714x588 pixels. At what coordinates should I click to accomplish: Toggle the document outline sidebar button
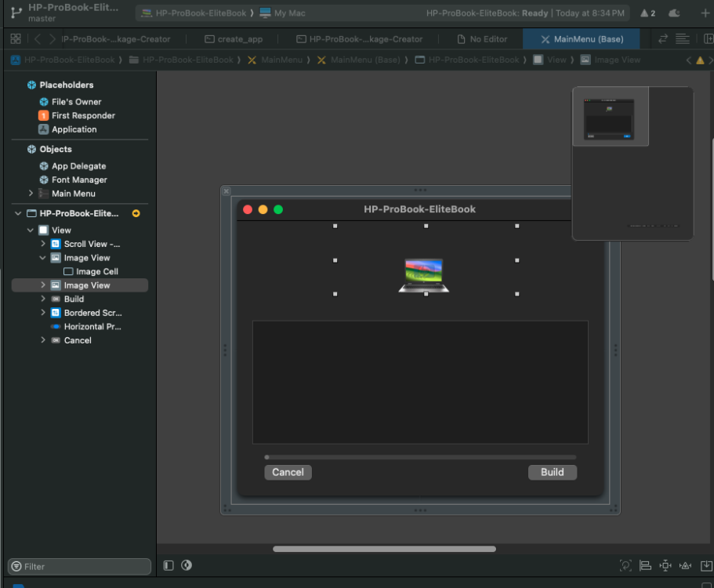tap(169, 565)
